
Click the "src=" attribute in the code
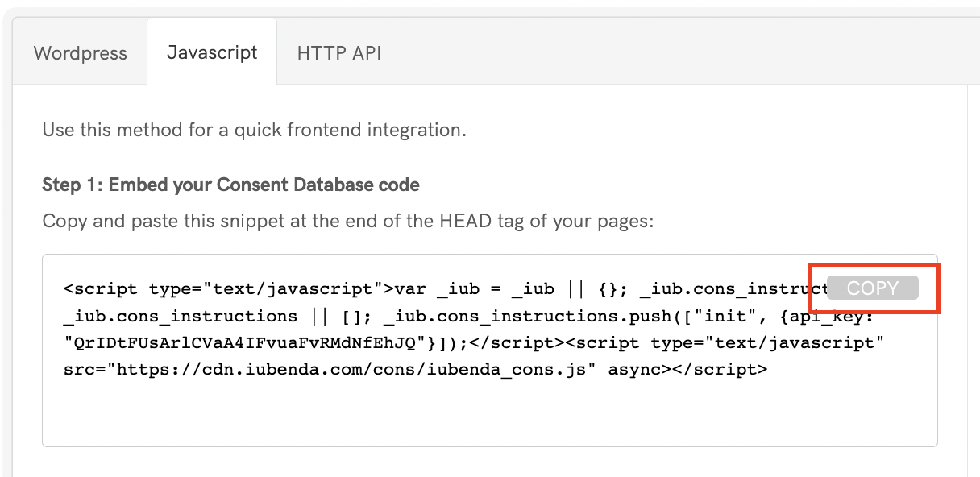pyautogui.click(x=85, y=371)
